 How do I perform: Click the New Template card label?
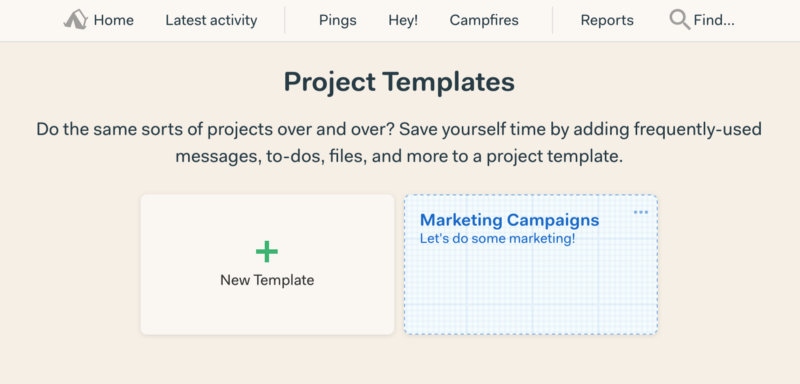tap(267, 280)
